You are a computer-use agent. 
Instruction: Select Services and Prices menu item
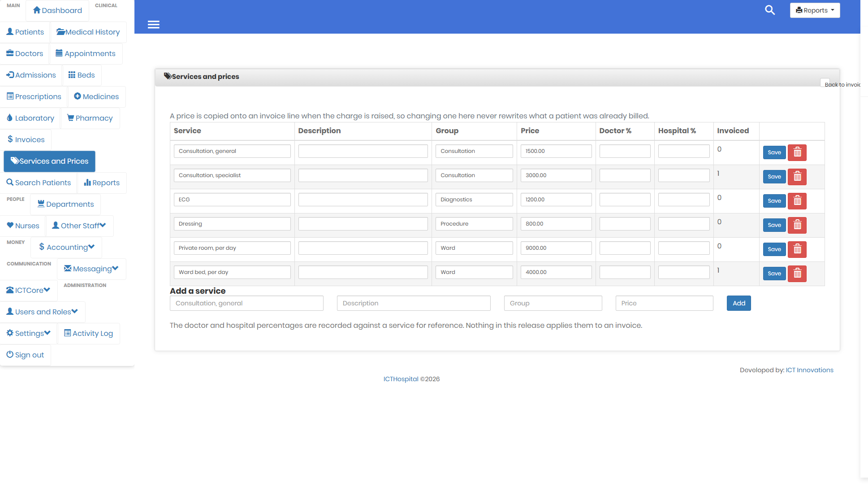click(49, 161)
